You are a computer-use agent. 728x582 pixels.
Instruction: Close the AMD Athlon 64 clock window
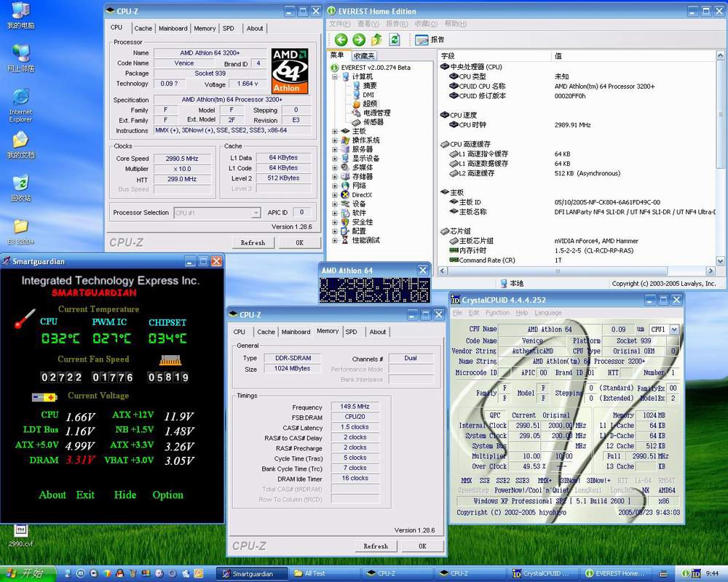point(422,270)
